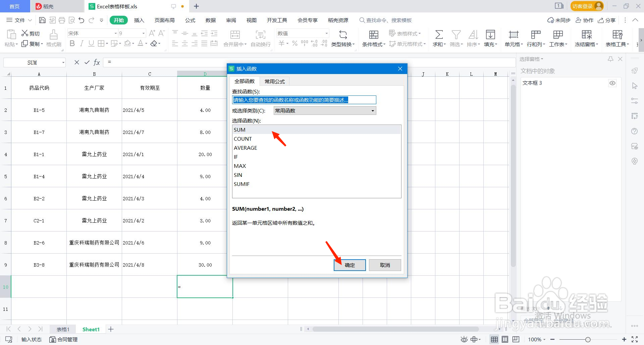
Task: Click Conditional Formatting (条件格式) icon
Action: point(374,34)
